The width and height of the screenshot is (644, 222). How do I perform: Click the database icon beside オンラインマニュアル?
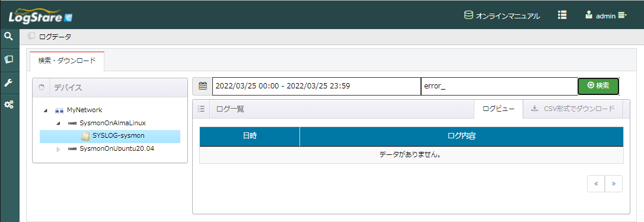click(x=468, y=15)
